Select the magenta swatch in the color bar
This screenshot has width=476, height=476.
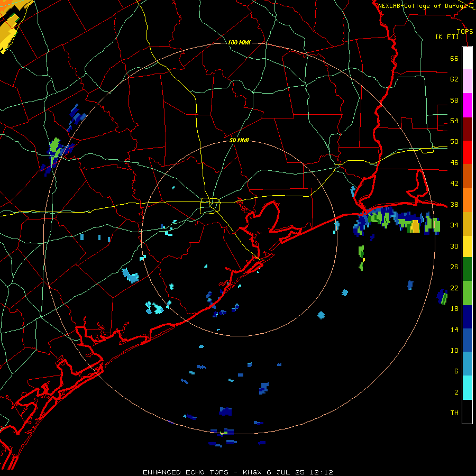(x=467, y=105)
